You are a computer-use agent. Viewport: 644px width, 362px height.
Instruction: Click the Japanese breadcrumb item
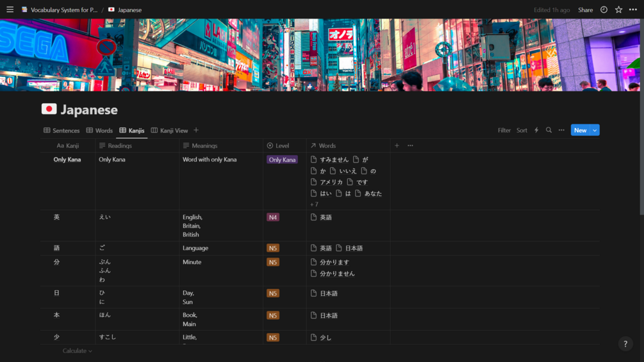[x=125, y=10]
